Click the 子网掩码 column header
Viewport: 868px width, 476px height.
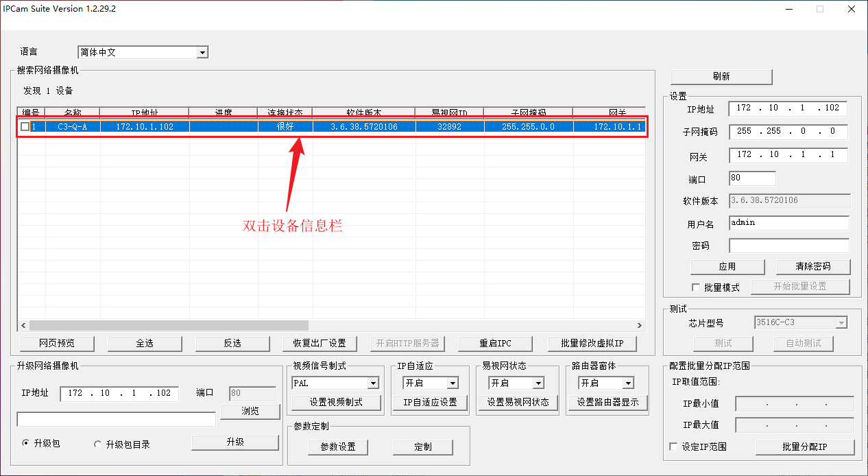(x=529, y=112)
